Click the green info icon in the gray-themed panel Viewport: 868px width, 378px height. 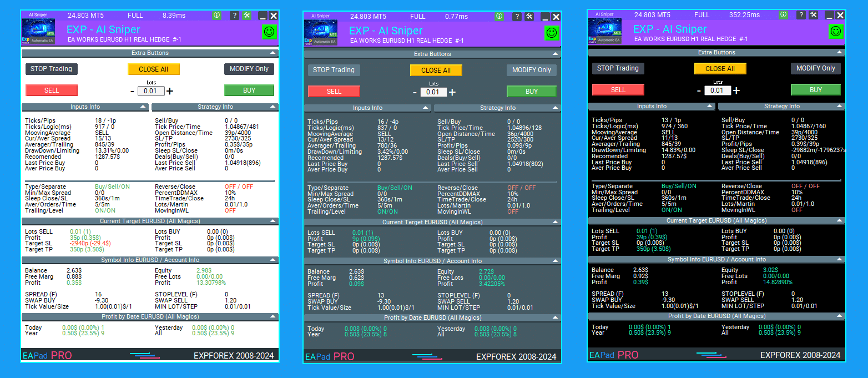499,17
